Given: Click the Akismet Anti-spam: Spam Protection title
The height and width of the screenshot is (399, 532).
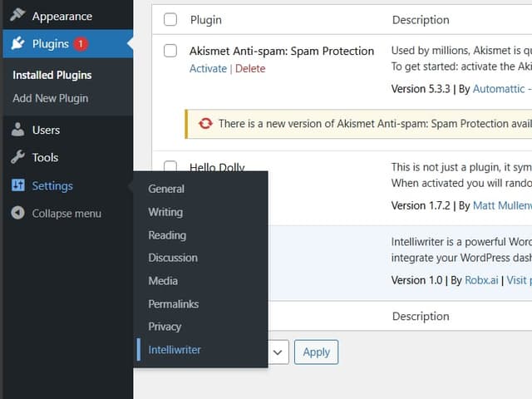Looking at the screenshot, I should pos(282,52).
